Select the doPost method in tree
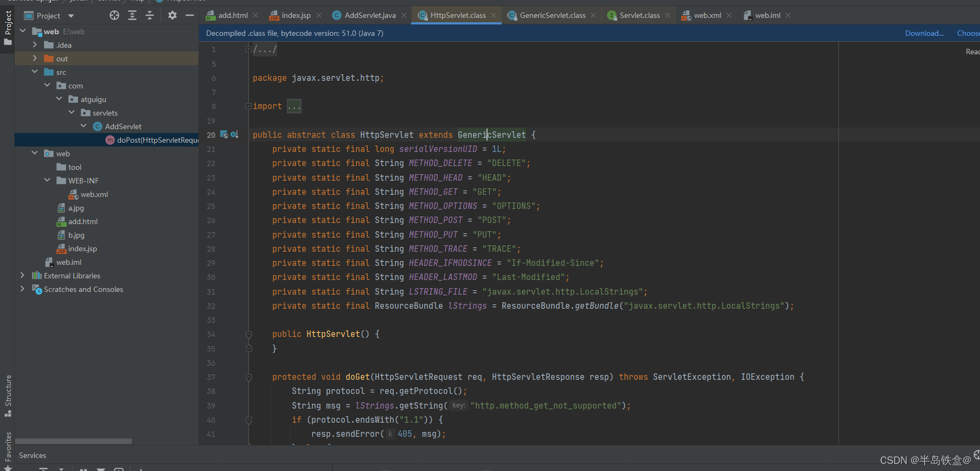Viewport: 980px width, 471px height. [107, 140]
